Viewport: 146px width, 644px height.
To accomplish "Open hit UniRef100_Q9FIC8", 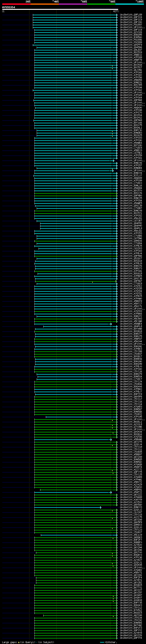I will tap(131, 30).
